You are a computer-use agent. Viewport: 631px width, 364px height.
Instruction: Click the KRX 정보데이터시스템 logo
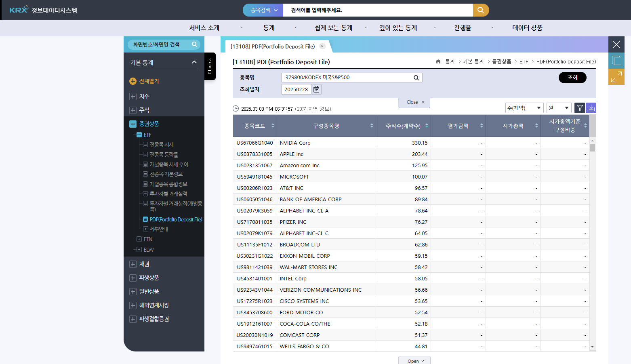coord(43,10)
